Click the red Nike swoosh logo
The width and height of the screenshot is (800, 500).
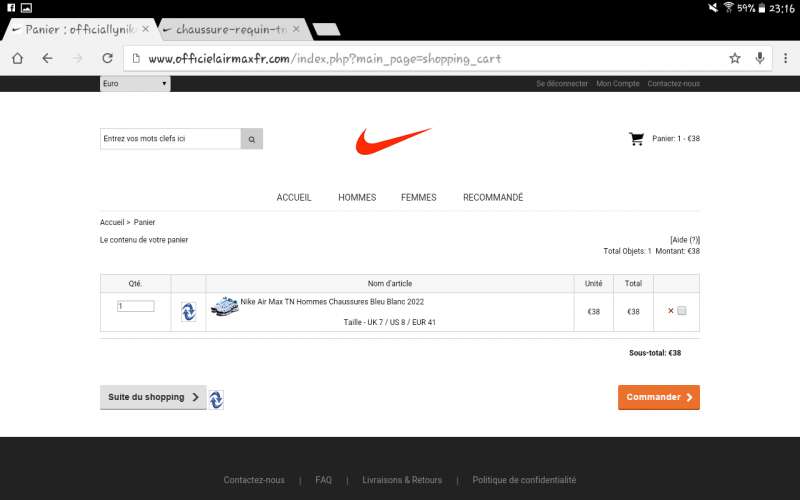(393, 141)
